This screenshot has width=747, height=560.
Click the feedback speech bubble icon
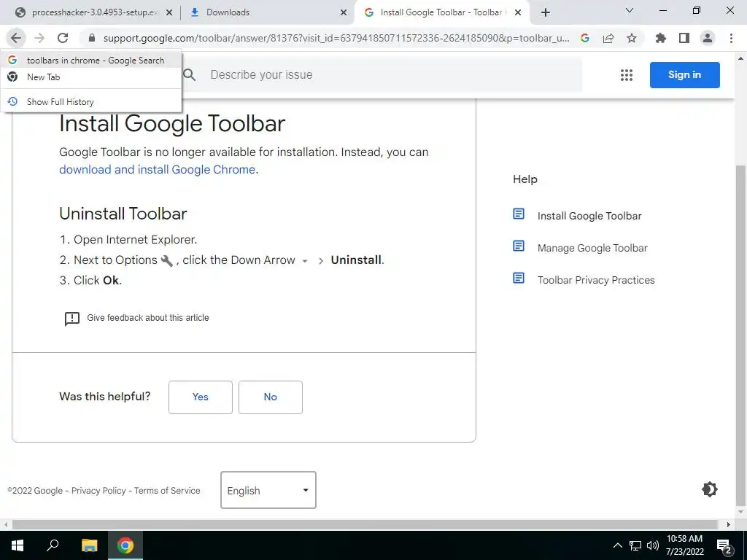(72, 319)
